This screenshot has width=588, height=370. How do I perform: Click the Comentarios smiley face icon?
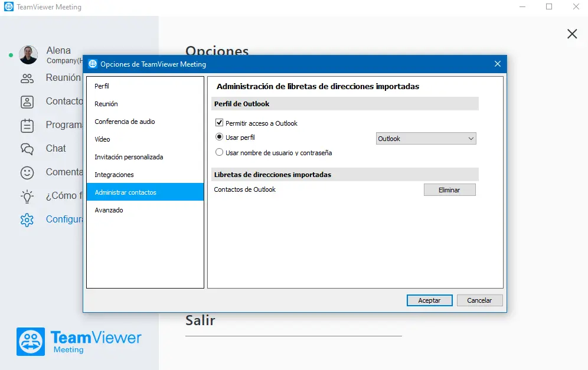pos(27,173)
